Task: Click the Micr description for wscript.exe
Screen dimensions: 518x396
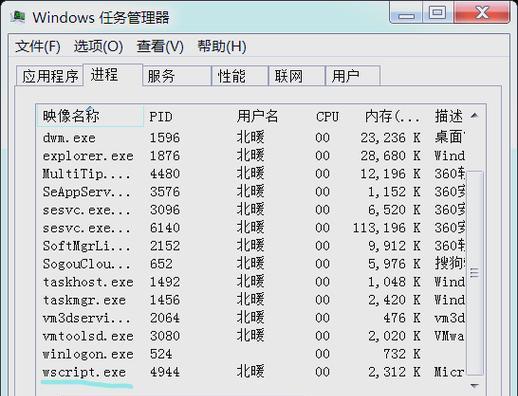Action: [x=449, y=372]
